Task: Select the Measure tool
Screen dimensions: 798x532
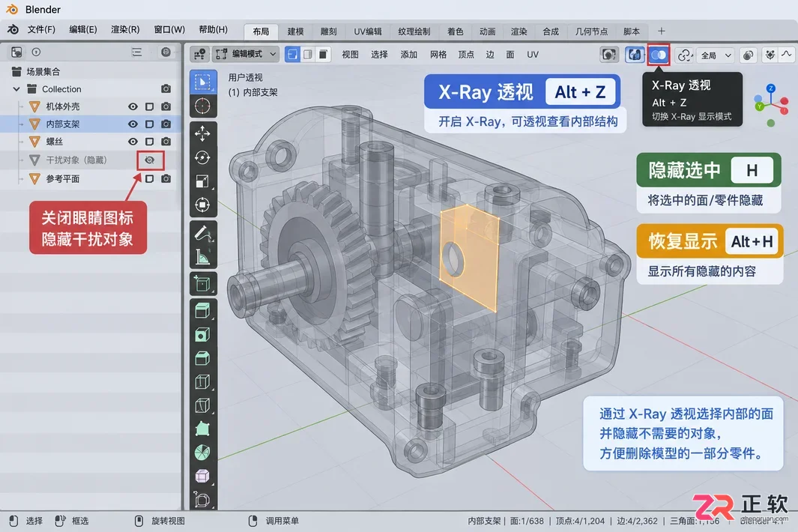Action: [x=202, y=257]
